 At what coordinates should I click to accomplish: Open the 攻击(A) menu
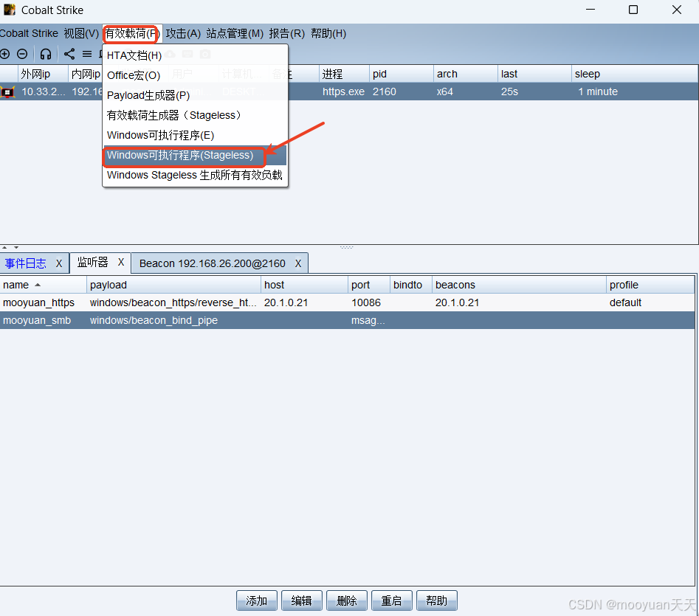183,34
